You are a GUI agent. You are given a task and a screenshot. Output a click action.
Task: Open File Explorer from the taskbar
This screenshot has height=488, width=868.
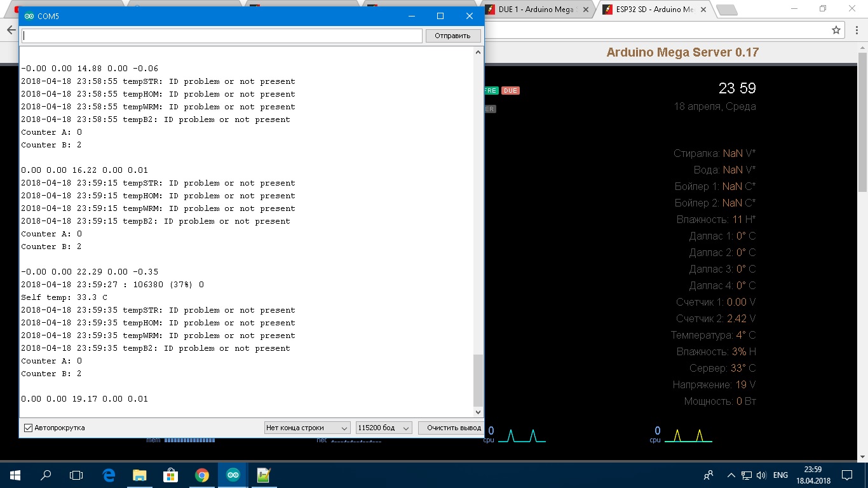140,475
